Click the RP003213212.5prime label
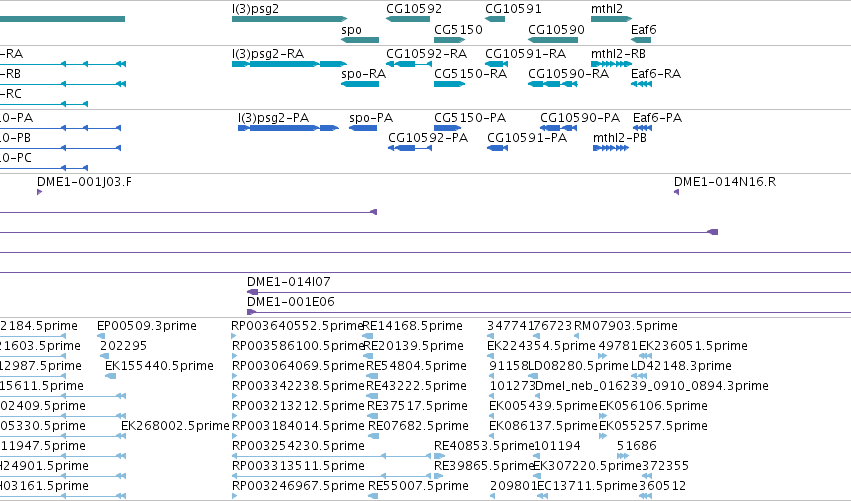851x501 pixels. pos(298,406)
